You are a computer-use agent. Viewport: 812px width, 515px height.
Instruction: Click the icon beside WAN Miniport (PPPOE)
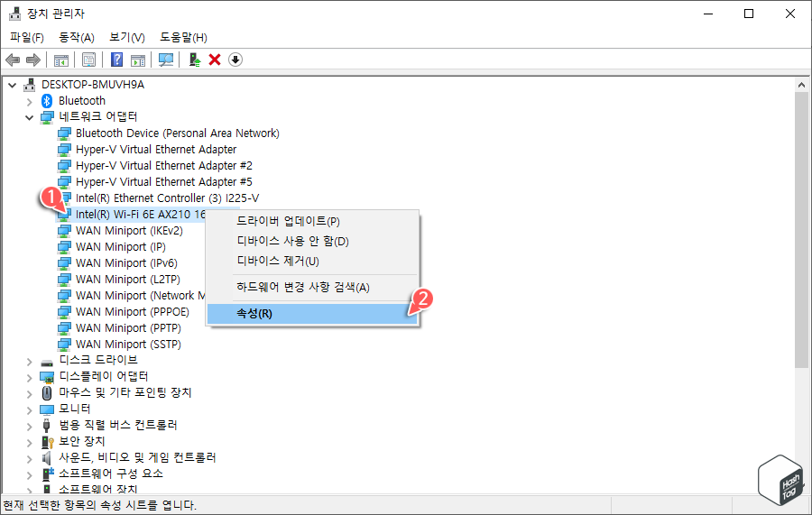[x=64, y=313]
